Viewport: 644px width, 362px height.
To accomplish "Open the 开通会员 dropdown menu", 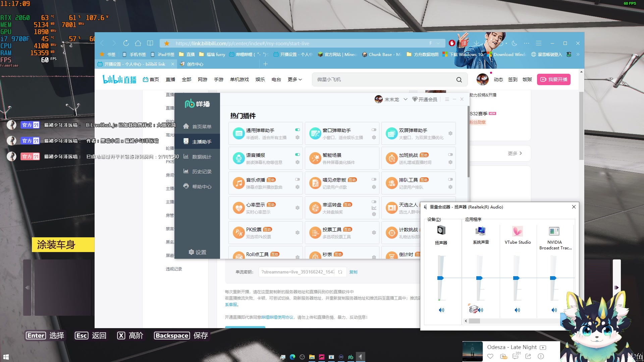I will [x=424, y=100].
